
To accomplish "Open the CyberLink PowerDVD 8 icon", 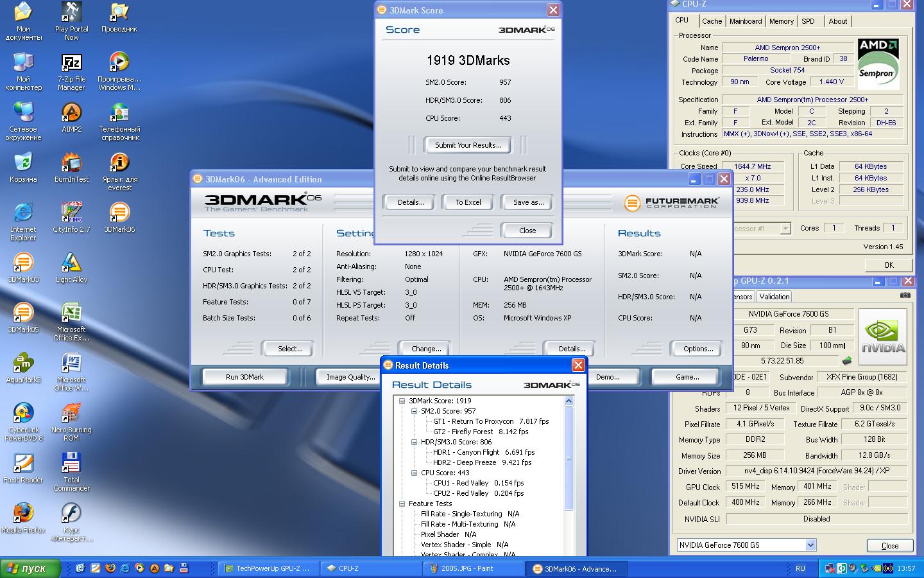I will [x=23, y=422].
